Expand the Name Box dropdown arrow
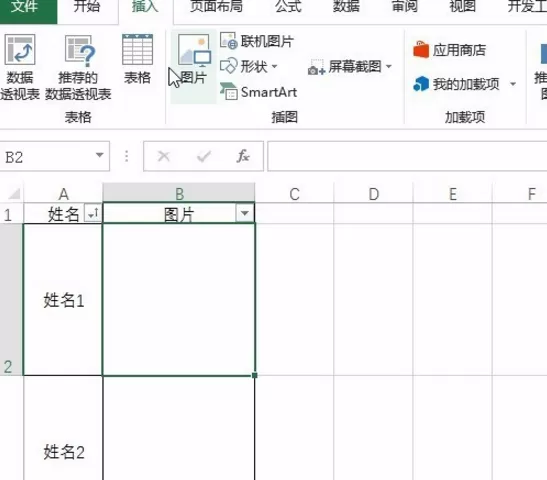This screenshot has height=480, width=547. (100, 155)
